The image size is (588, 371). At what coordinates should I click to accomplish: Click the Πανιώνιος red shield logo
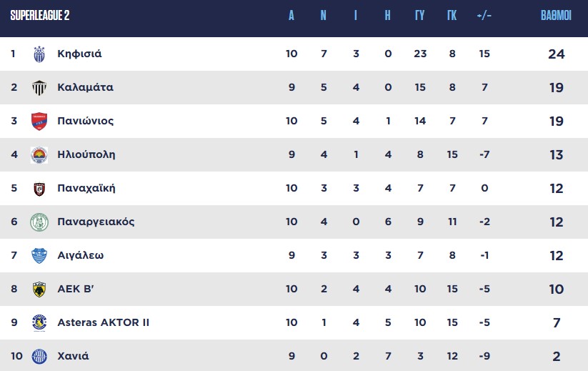click(x=39, y=122)
